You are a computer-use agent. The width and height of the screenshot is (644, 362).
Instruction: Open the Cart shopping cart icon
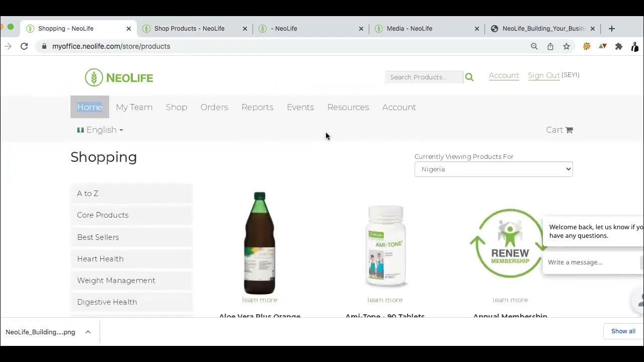tap(569, 130)
